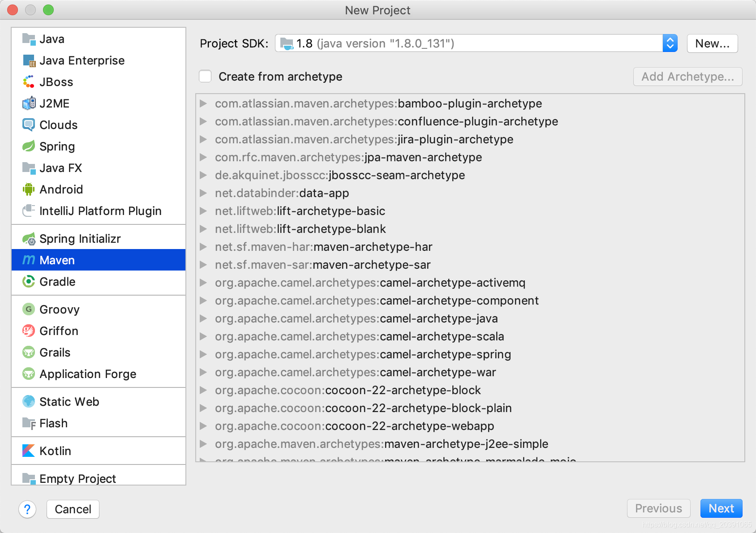Click the Static Web globe icon

point(29,402)
